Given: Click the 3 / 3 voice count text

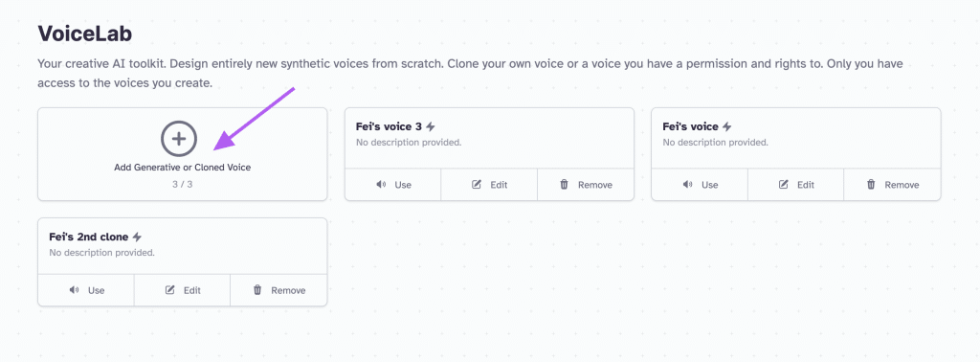Looking at the screenshot, I should pyautogui.click(x=183, y=185).
